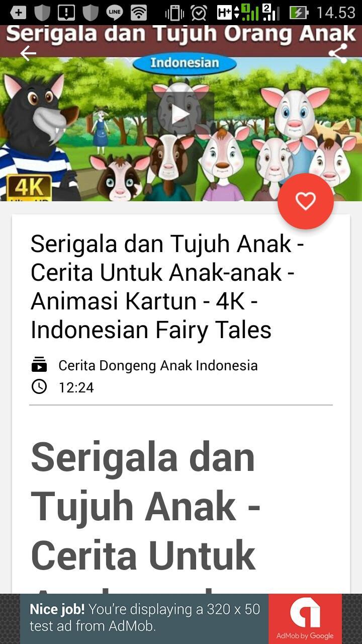Tap the share icon
Image resolution: width=362 pixels, height=644 pixels.
click(337, 53)
